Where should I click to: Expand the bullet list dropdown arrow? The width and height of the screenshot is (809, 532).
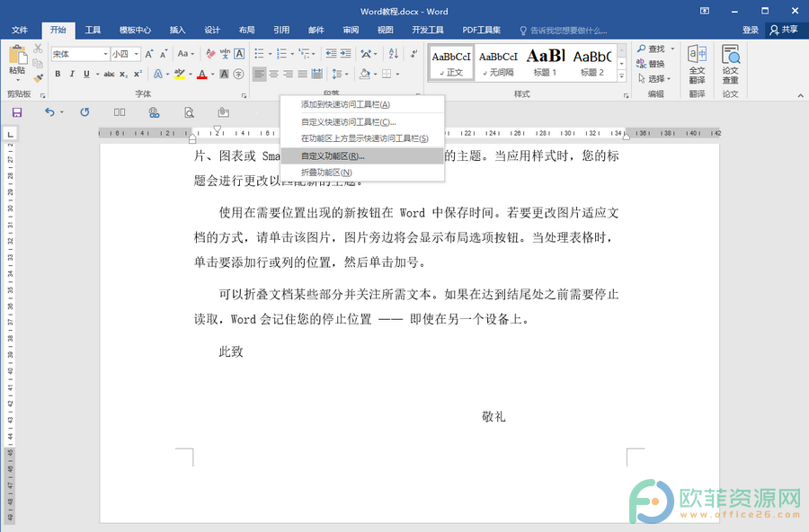coord(270,54)
